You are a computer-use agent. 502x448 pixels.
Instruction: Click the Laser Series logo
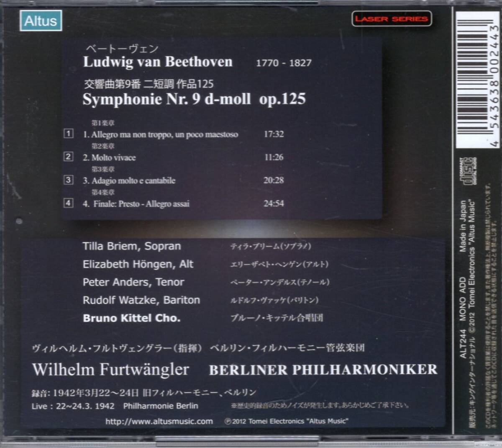pos(392,19)
